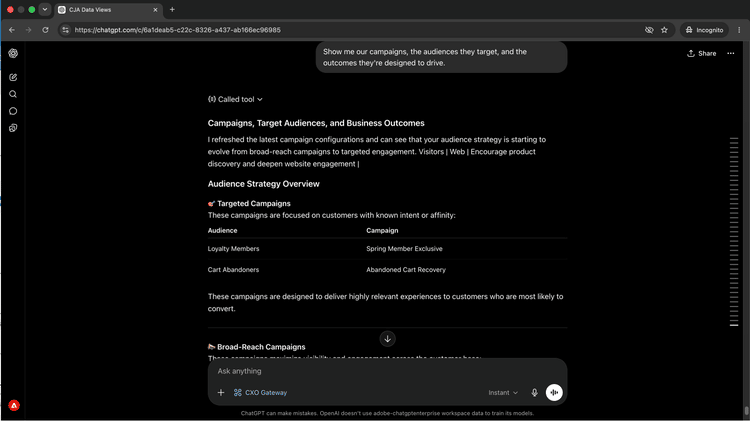The height and width of the screenshot is (421, 750).
Task: Open the ChatGPT logo home icon
Action: coord(13,54)
